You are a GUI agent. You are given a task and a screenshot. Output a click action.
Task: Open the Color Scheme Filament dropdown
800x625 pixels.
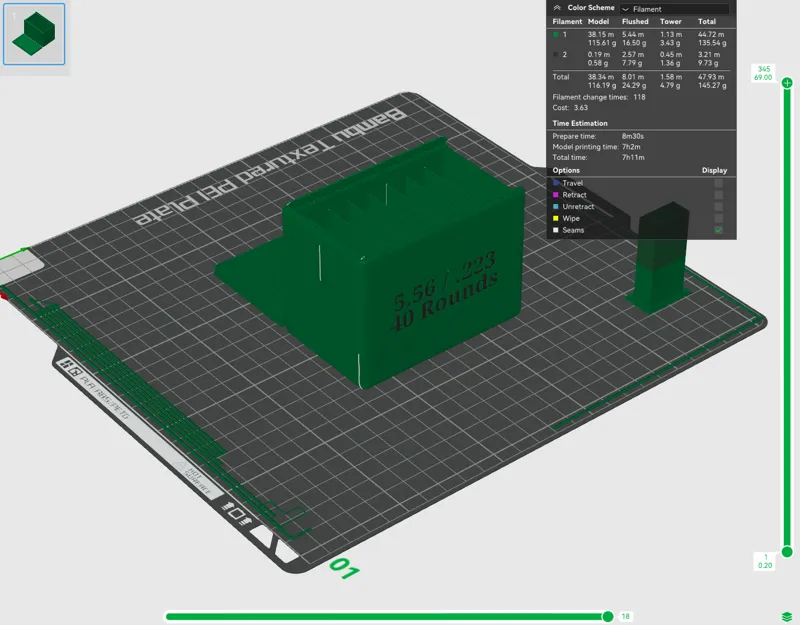click(674, 9)
